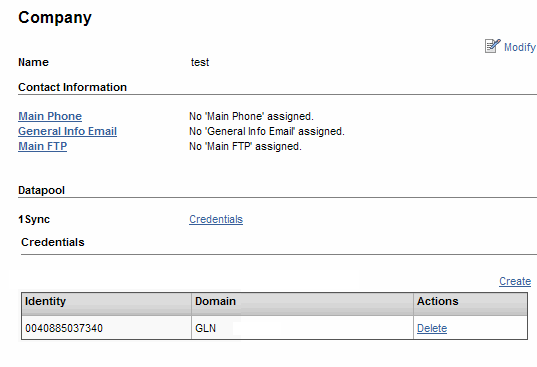Click the No 'Main FTP' assigned text

[246, 147]
